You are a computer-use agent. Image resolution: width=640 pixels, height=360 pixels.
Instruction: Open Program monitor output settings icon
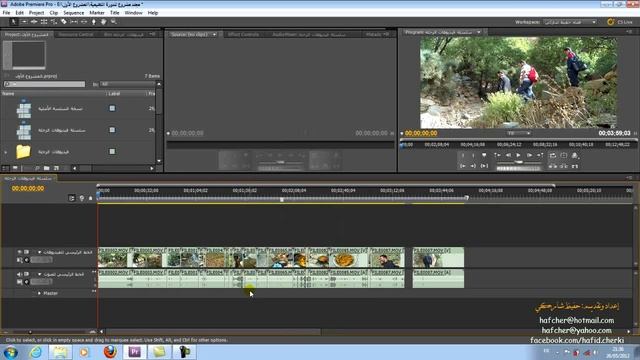575,156
